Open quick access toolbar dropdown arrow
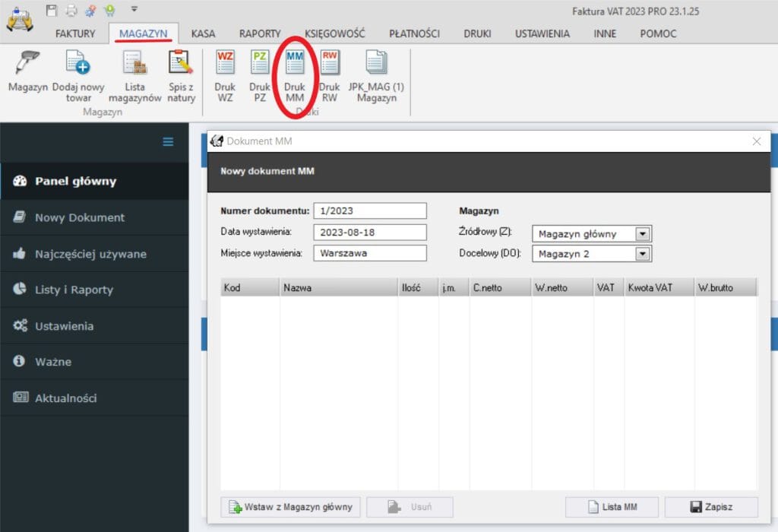Image resolution: width=778 pixels, height=532 pixels. 134,10
